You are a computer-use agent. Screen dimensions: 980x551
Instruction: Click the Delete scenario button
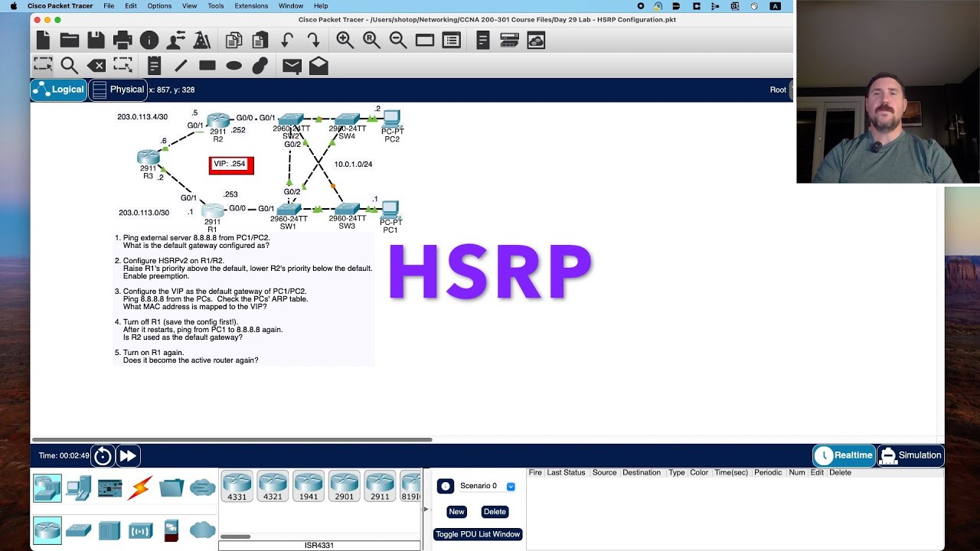[x=495, y=512]
